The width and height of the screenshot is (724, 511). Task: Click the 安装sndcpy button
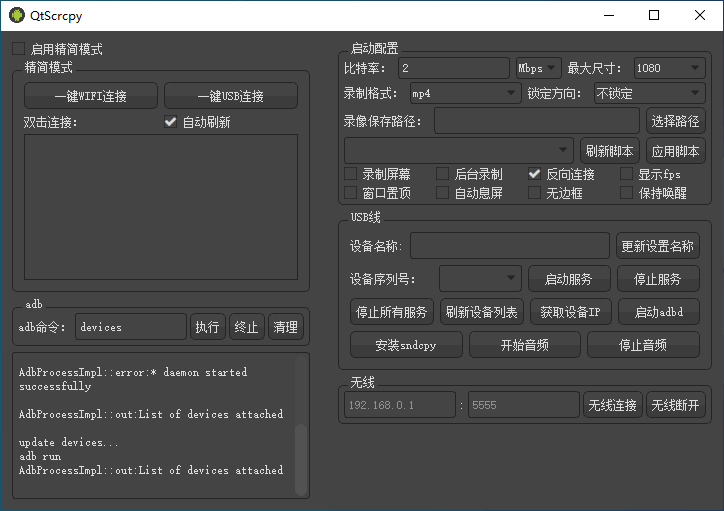(406, 345)
